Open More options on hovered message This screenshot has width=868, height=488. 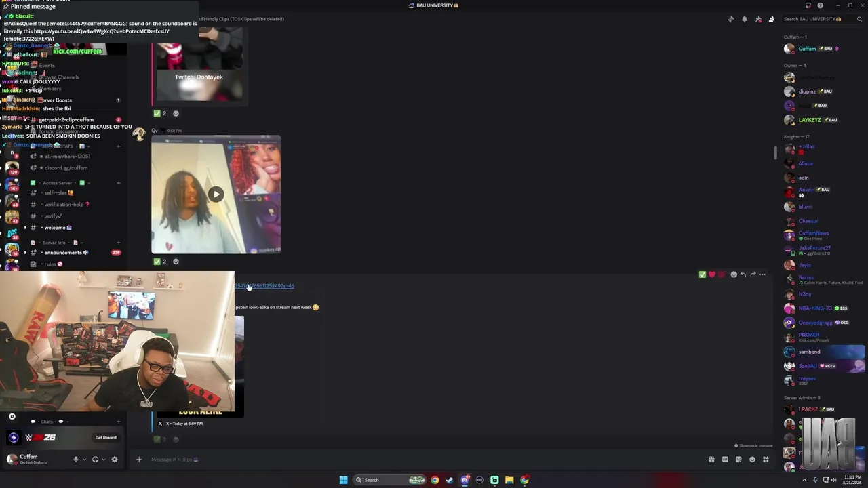762,274
